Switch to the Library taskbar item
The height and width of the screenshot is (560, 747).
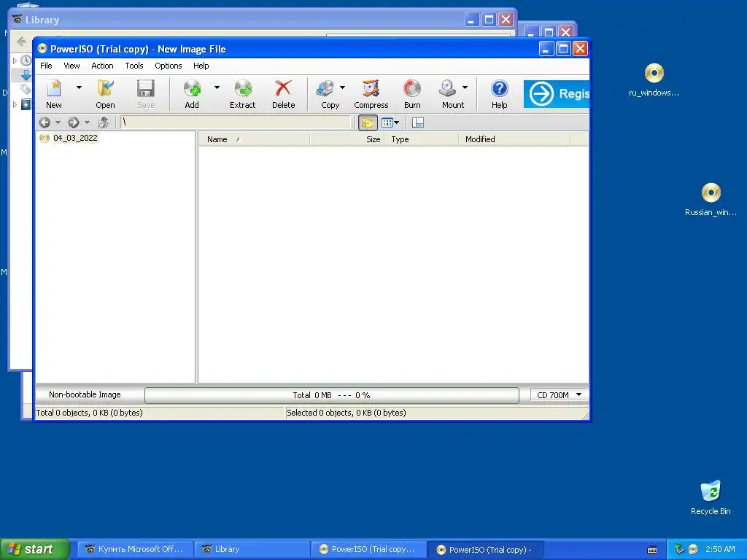252,549
